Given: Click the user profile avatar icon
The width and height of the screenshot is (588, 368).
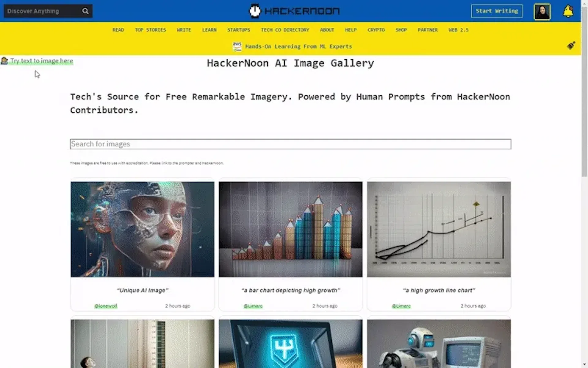Looking at the screenshot, I should [x=542, y=11].
